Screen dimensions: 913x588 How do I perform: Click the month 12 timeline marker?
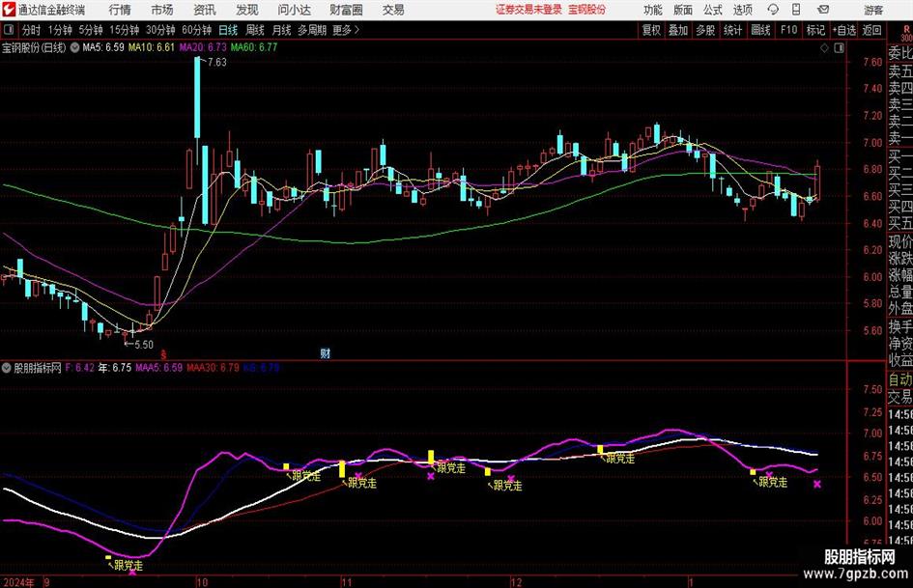516,582
